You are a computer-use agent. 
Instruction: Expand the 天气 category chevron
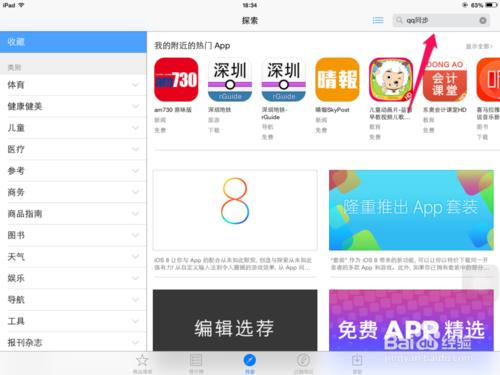tap(135, 257)
